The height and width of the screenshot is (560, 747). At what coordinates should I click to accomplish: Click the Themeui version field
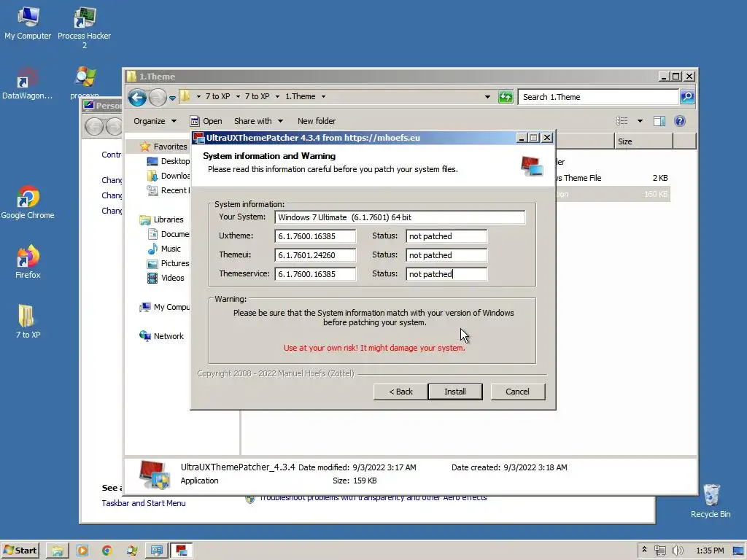coord(315,255)
